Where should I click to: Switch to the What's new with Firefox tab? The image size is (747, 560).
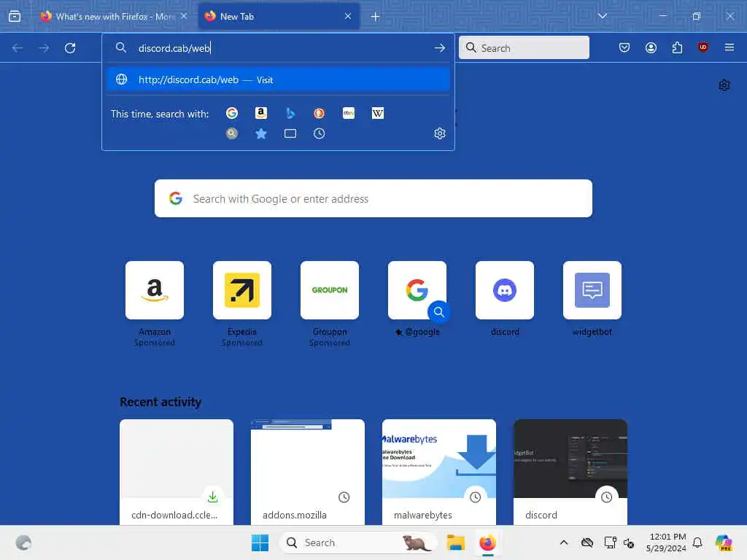tap(113, 16)
